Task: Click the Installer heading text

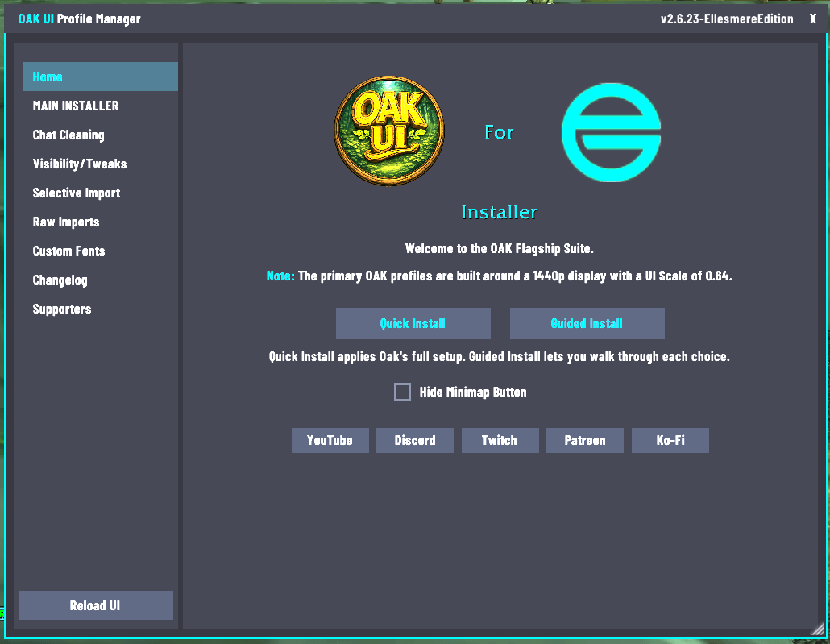Action: (x=499, y=212)
